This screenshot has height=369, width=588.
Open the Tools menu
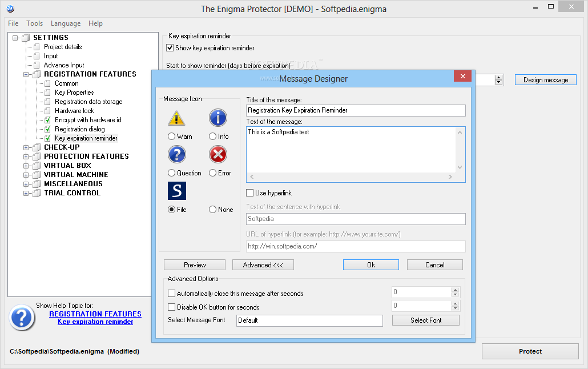34,23
